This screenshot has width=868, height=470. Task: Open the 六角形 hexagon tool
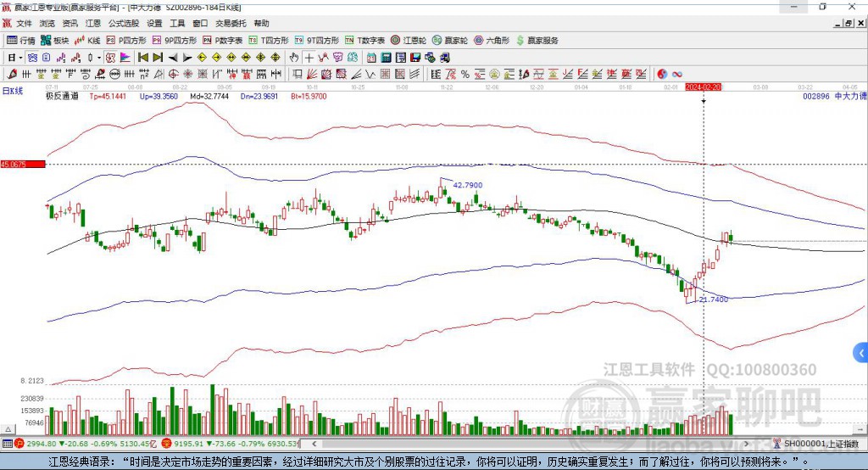492,41
